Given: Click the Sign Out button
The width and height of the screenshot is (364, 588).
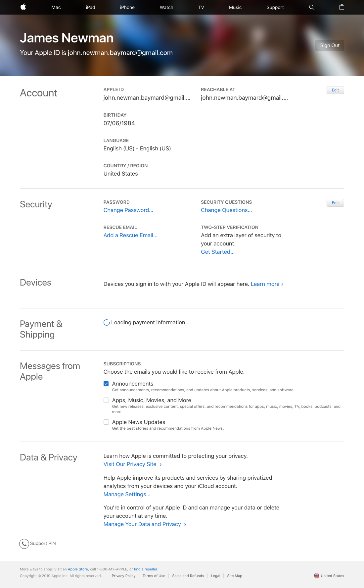Looking at the screenshot, I should pos(329,45).
